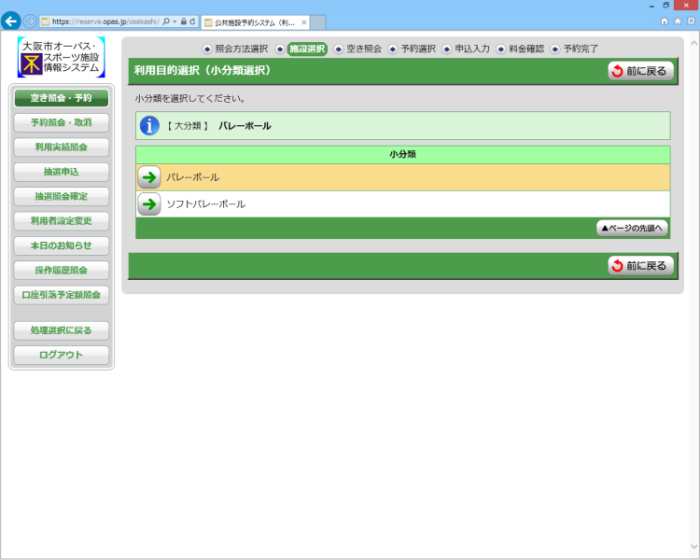Screen dimensions: 700x560
Task: Click the refresh icon in the address bar
Action: pos(192,21)
